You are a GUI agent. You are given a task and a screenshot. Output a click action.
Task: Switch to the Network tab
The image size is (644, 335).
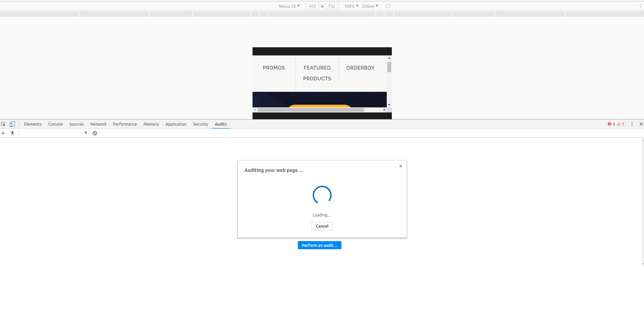(98, 124)
